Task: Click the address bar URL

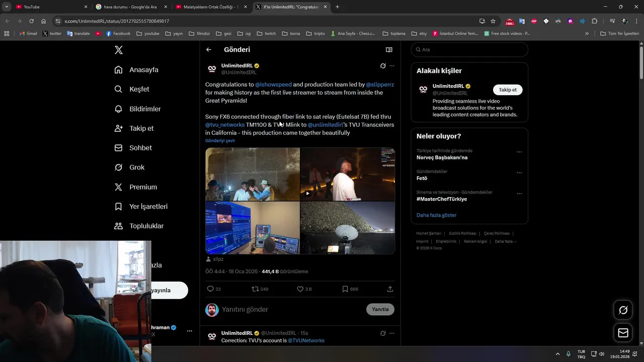Action: (117, 21)
